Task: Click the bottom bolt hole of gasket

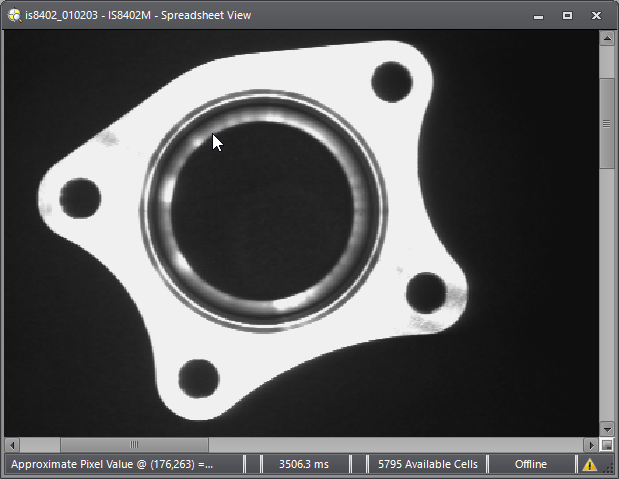Action: coord(198,378)
